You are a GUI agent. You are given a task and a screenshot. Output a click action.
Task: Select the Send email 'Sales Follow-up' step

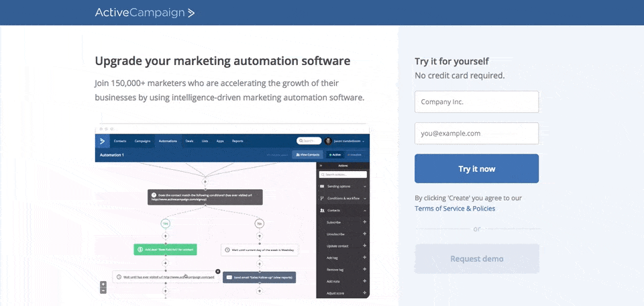coord(259,277)
